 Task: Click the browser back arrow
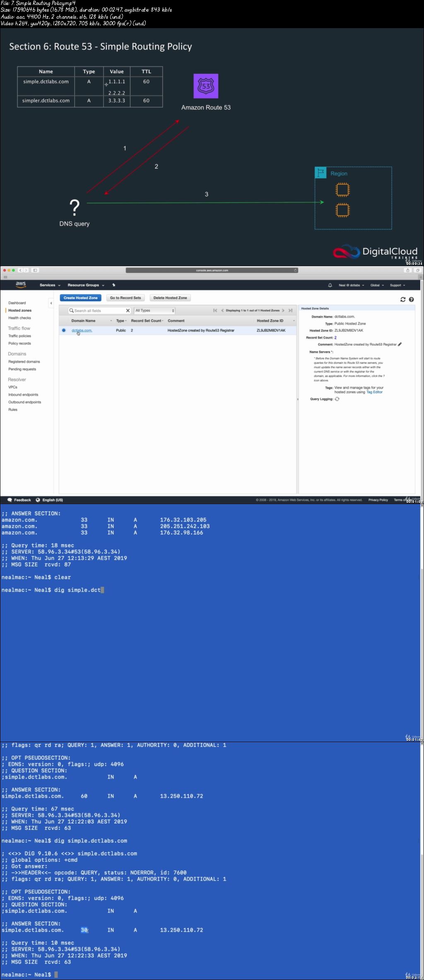point(20,270)
